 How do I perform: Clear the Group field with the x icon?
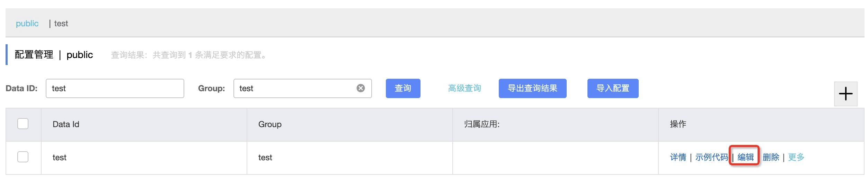point(361,88)
